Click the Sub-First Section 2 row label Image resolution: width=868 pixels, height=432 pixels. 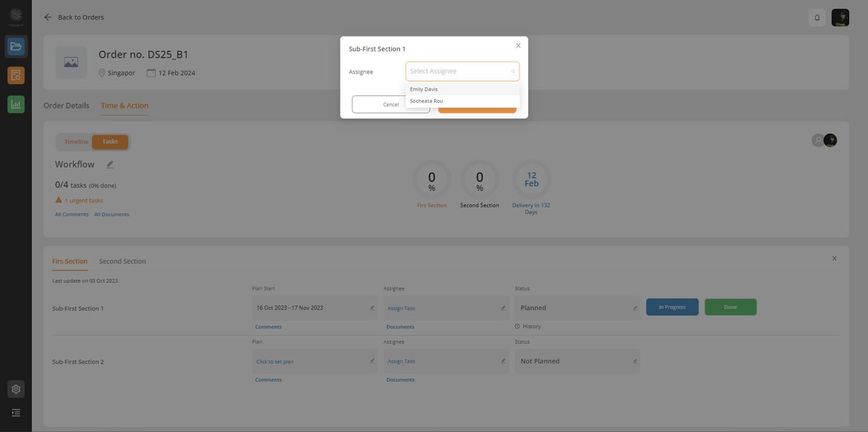pyautogui.click(x=78, y=362)
